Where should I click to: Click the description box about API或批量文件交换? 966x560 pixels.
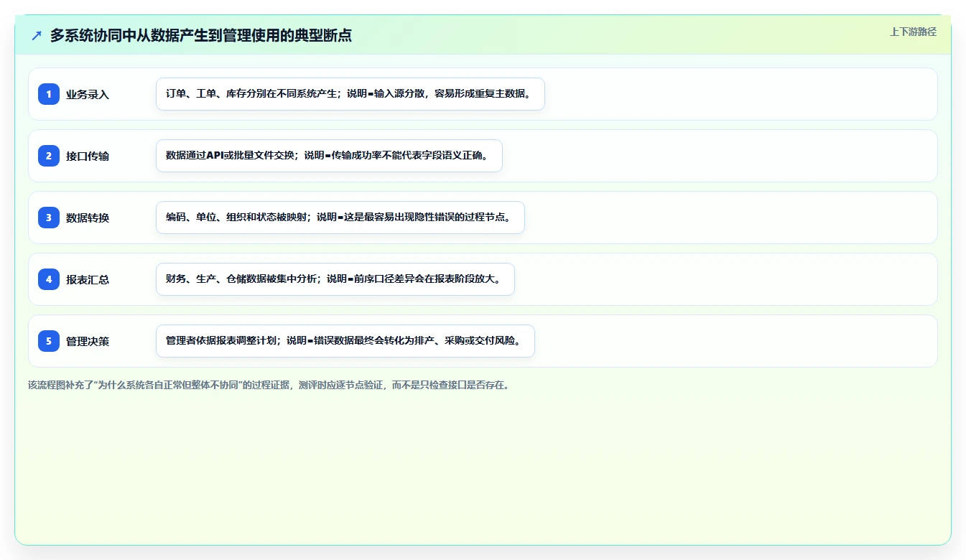(329, 156)
